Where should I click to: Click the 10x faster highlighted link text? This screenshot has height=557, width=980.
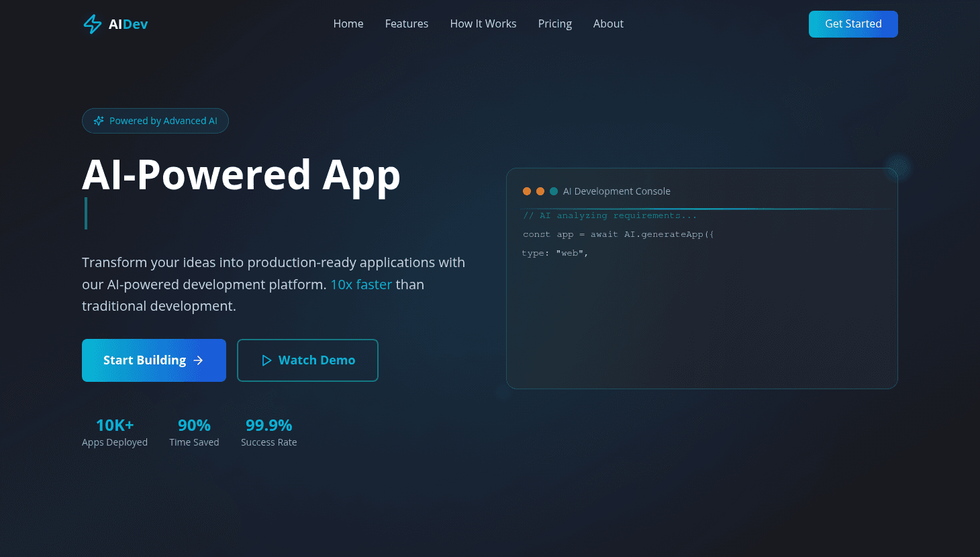click(x=361, y=285)
